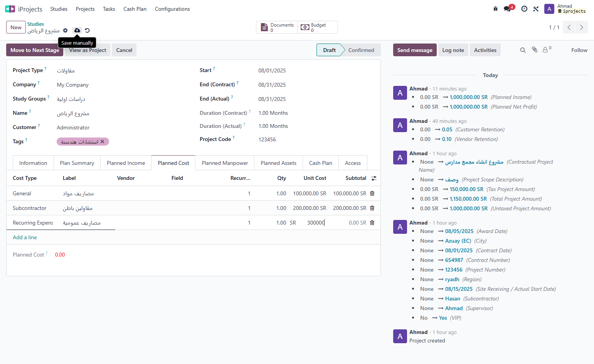Screen dimensions: 594x364
Task: Click View as Project button
Action: click(88, 50)
